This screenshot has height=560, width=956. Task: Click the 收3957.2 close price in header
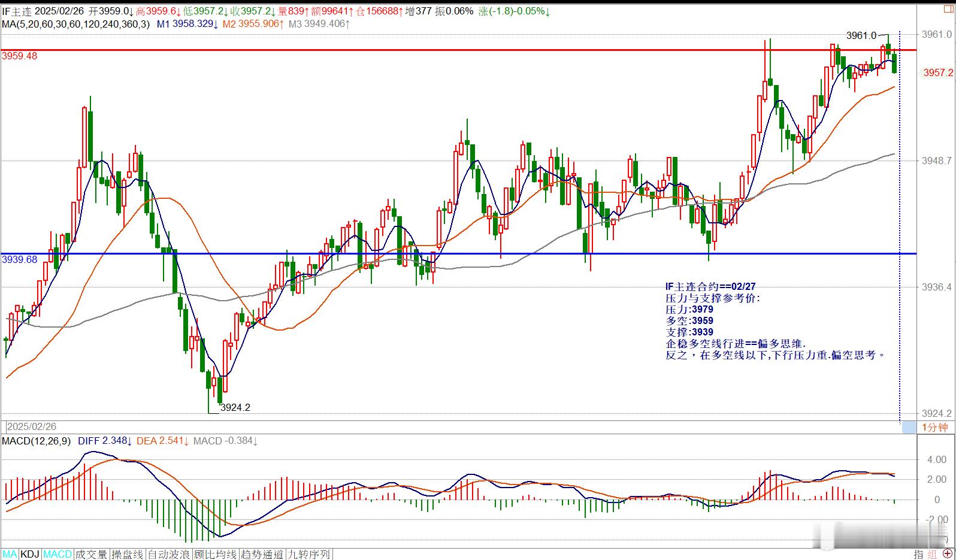[x=254, y=11]
